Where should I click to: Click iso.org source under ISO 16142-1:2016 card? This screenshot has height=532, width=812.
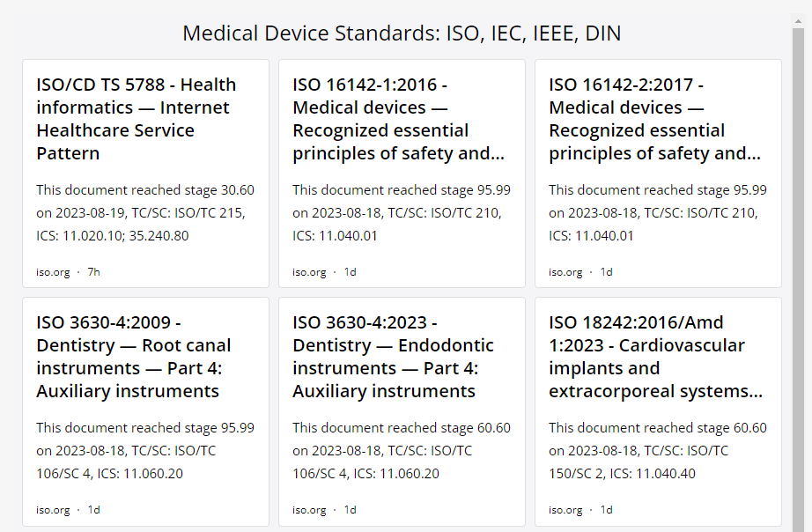(309, 272)
